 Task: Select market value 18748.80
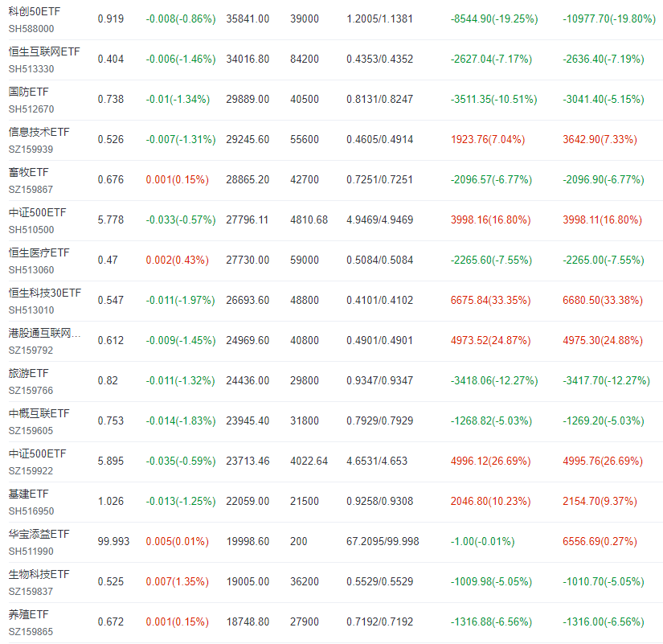click(x=248, y=622)
